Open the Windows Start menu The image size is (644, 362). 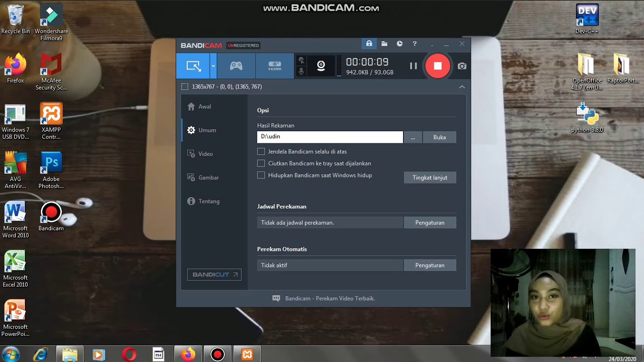click(x=11, y=354)
